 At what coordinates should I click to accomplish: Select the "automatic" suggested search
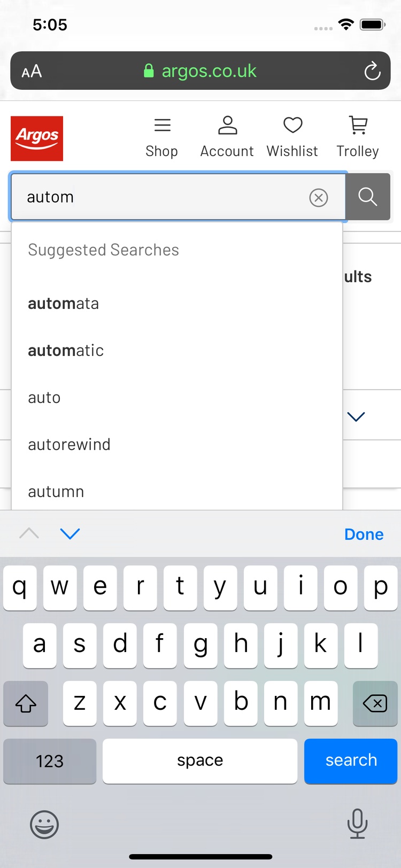coord(66,351)
